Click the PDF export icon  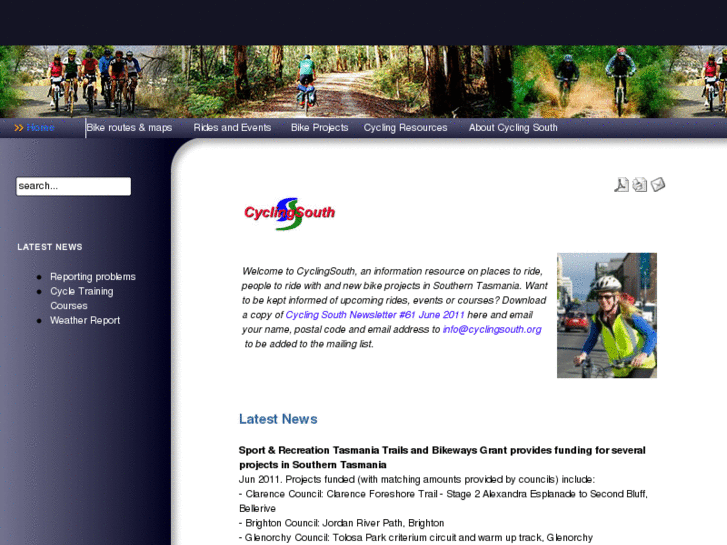(x=621, y=185)
